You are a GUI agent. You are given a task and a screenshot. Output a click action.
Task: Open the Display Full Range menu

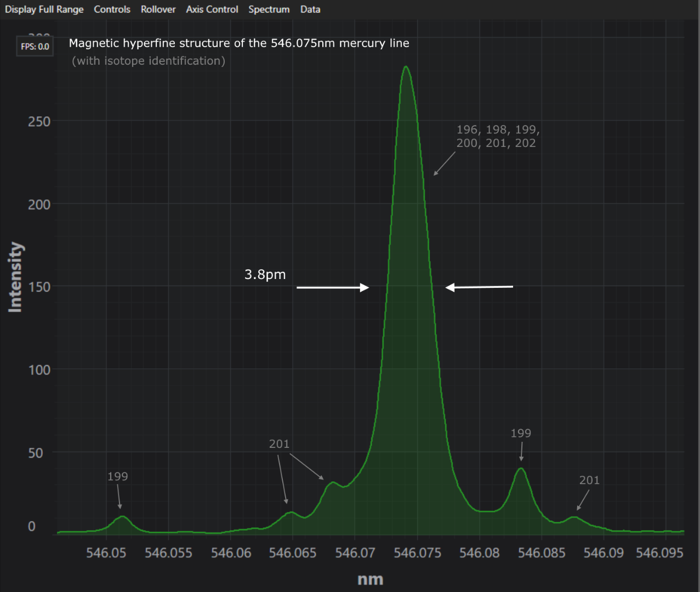pos(44,9)
